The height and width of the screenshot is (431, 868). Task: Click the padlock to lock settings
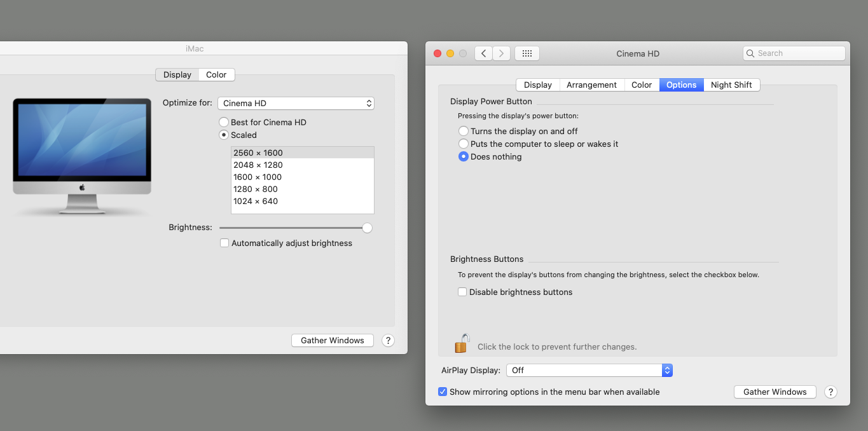point(462,343)
